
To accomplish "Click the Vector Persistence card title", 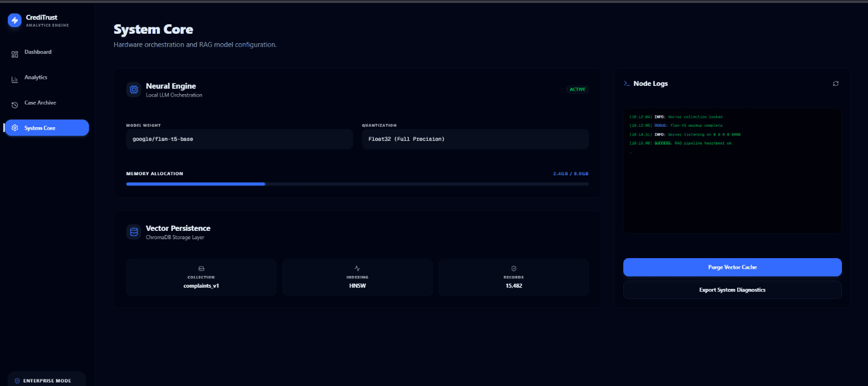I will click(x=178, y=228).
